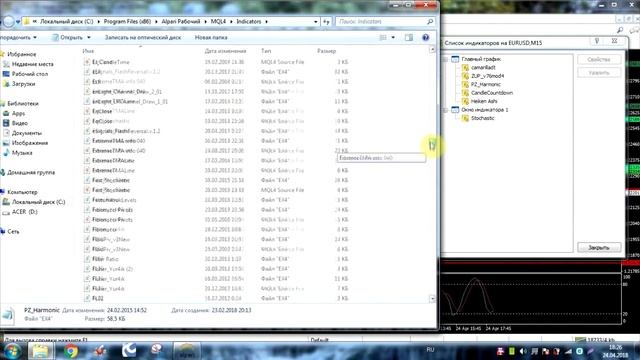
Task: Click the change view icon in Explorer
Action: click(x=383, y=38)
